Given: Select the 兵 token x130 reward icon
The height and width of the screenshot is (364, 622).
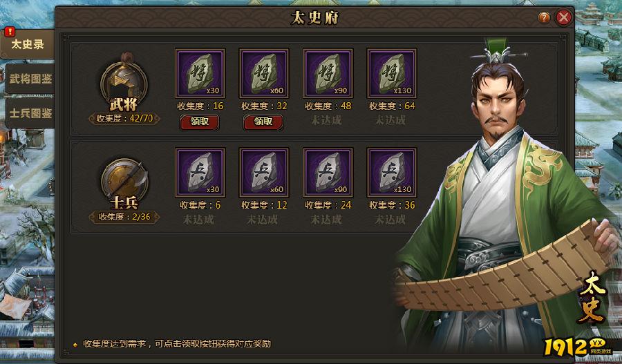Looking at the screenshot, I should tap(392, 173).
